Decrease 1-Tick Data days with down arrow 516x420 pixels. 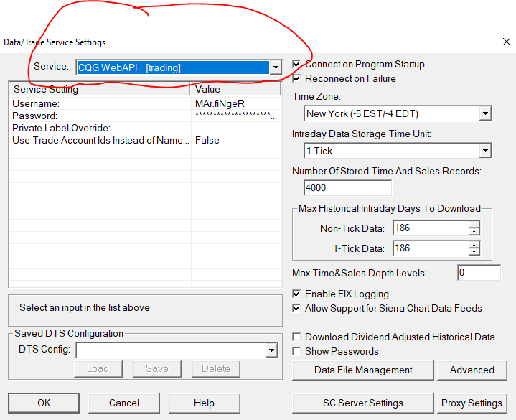(x=474, y=252)
